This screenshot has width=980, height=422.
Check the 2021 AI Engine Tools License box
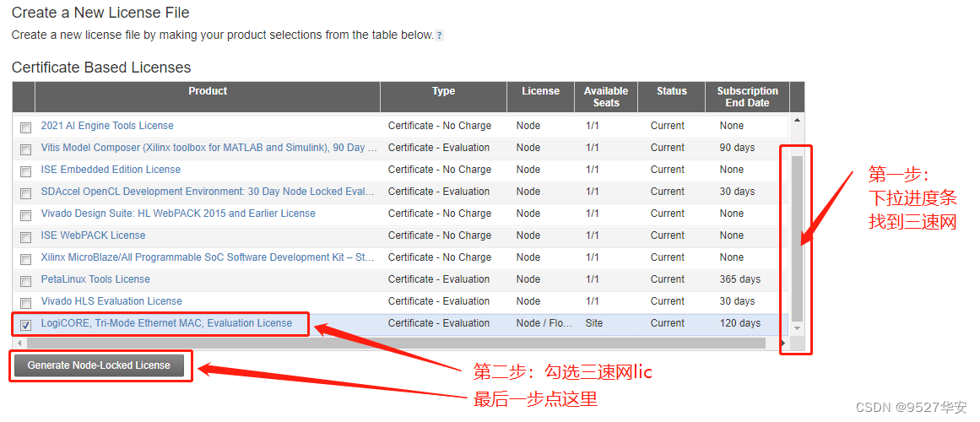[x=25, y=127]
